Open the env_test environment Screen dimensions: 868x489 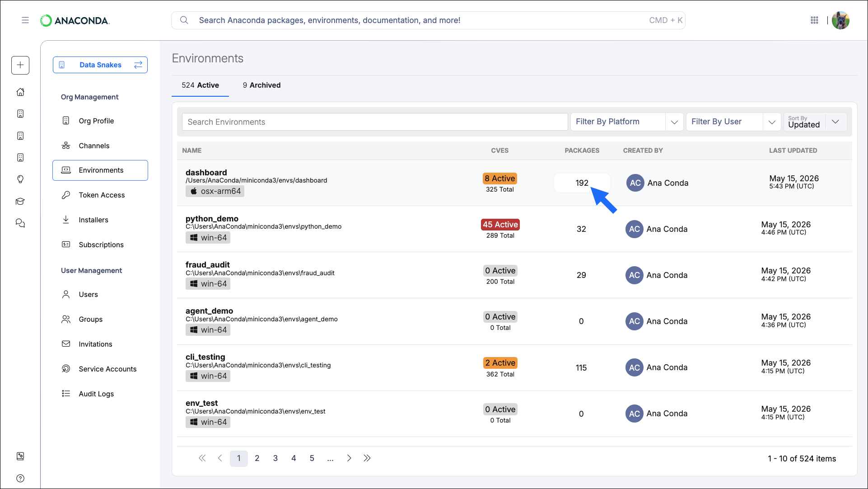coord(201,403)
